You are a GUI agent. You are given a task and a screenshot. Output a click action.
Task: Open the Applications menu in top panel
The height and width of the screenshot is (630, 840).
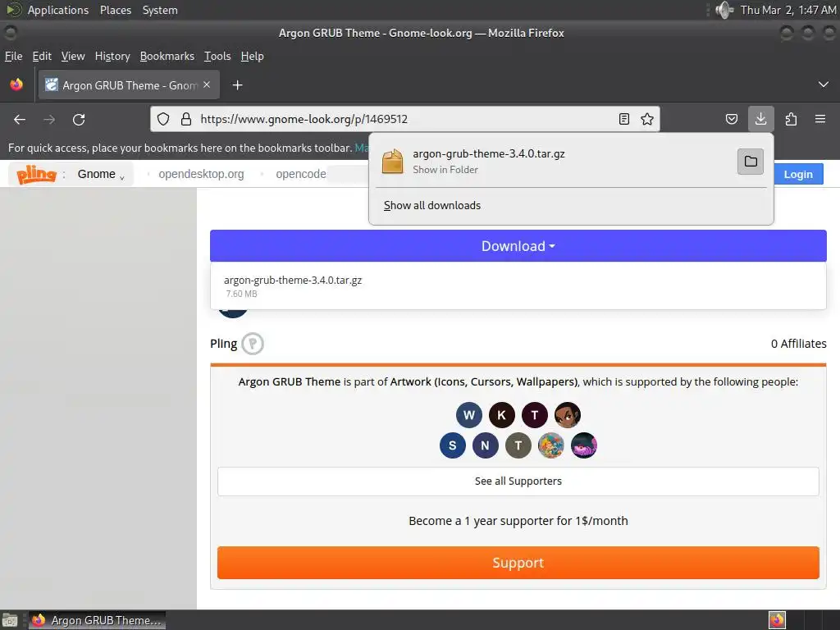tap(58, 10)
